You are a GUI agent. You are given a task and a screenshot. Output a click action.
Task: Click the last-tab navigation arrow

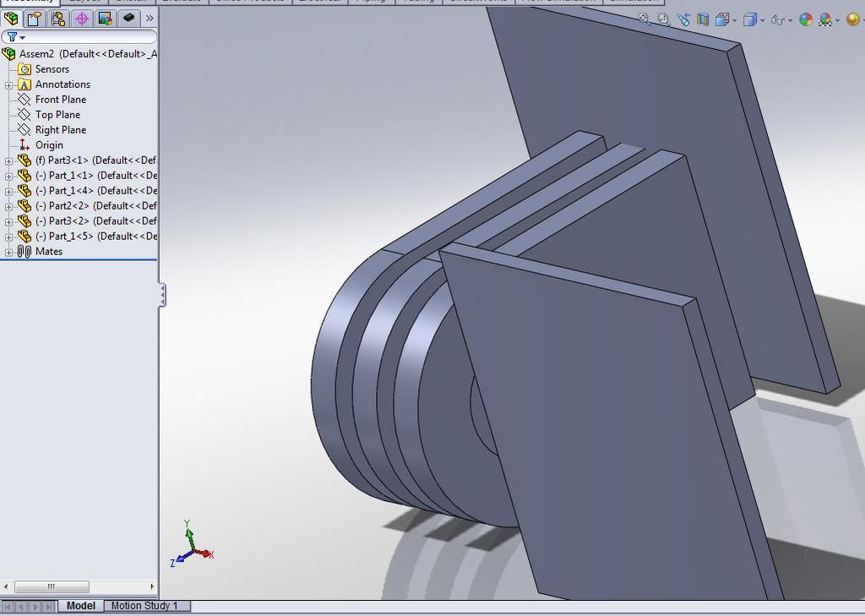coord(49,607)
